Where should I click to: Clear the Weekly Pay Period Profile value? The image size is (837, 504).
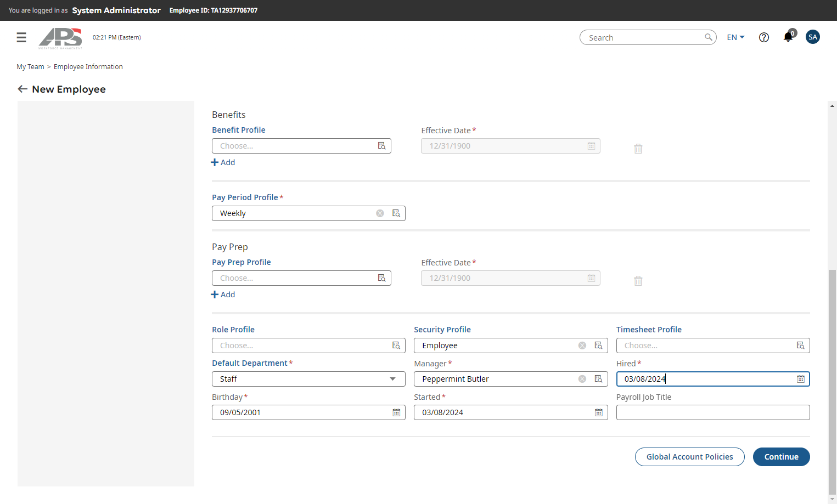click(380, 213)
